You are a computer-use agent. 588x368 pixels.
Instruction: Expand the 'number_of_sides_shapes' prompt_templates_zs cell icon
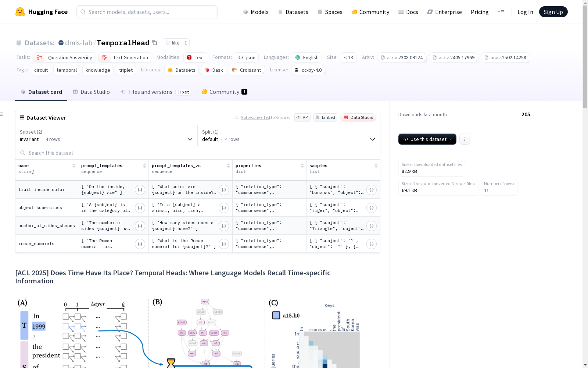(x=224, y=226)
